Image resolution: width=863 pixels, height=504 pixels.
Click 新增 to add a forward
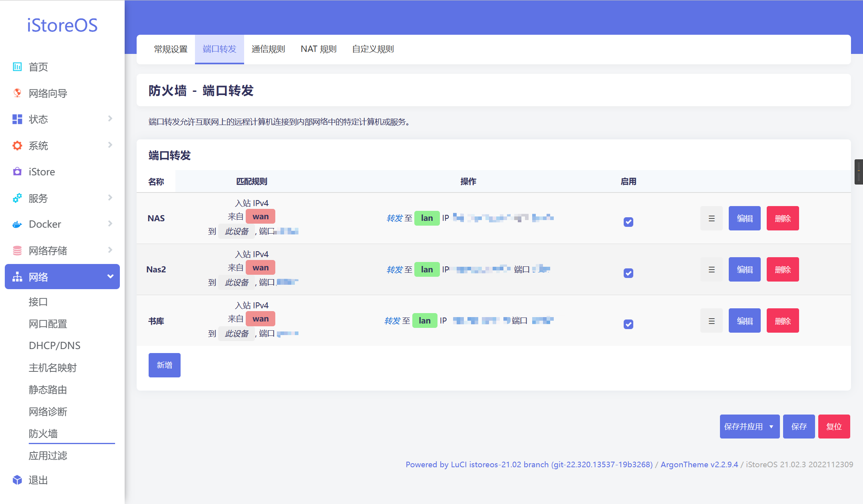coord(164,365)
